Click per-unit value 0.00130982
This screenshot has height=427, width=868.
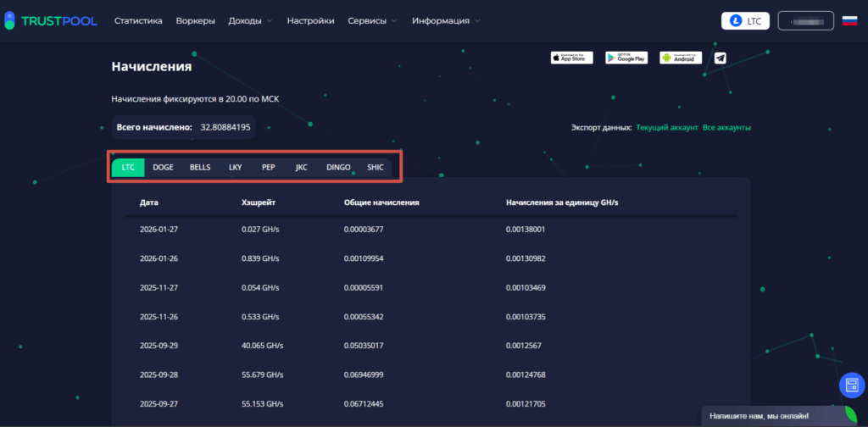[526, 258]
